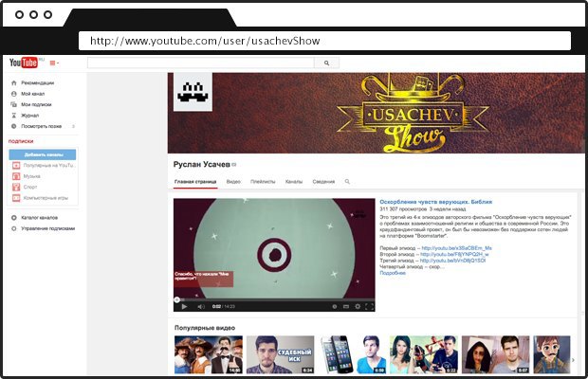Viewport: 588px width, 379px height.
Task: Click the search magnifier button
Action: [x=326, y=63]
